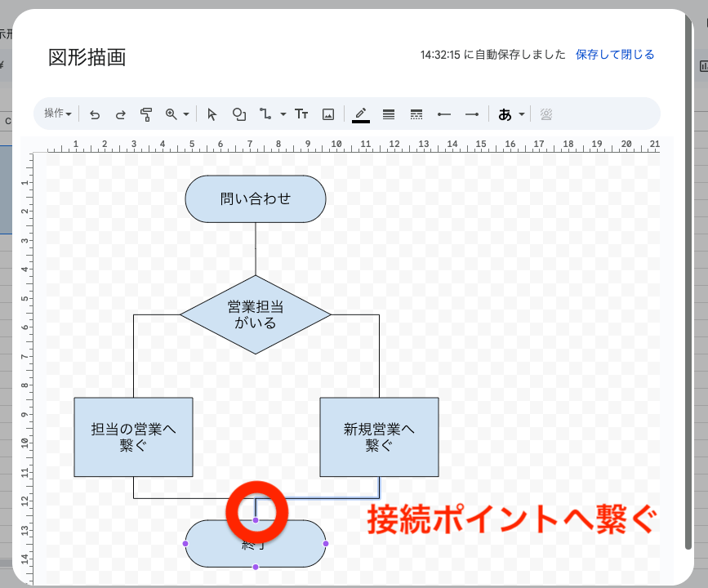
Task: Open the line weight options
Action: 388,114
